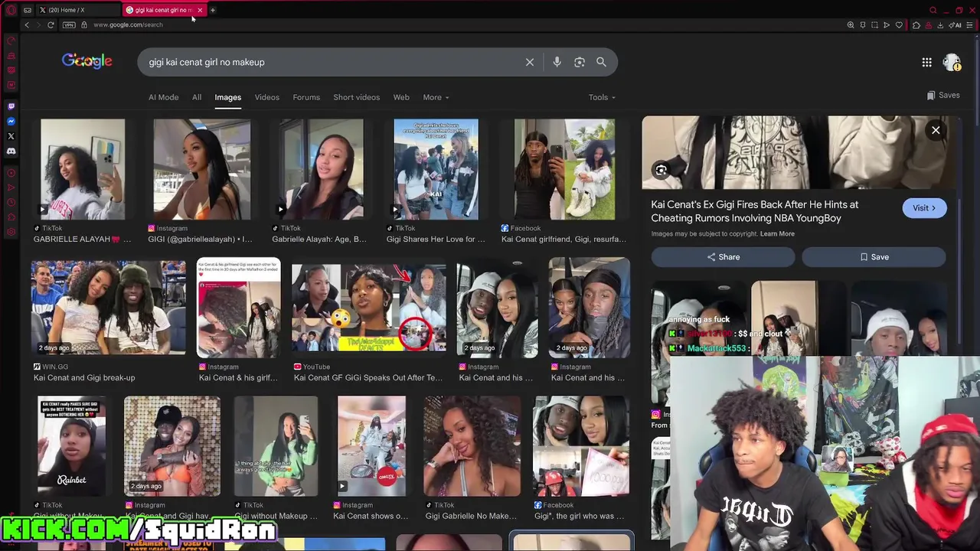The height and width of the screenshot is (551, 980).
Task: Click the Visit button in preview
Action: [x=924, y=208]
